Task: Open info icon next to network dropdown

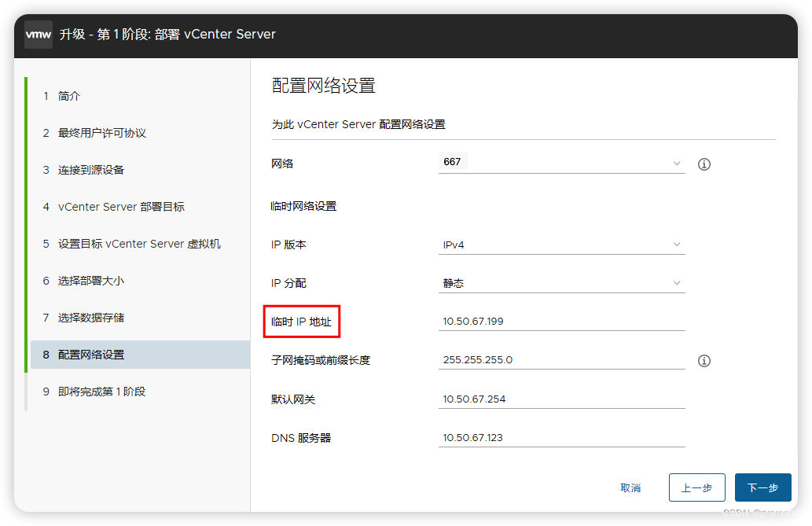Action: point(704,164)
